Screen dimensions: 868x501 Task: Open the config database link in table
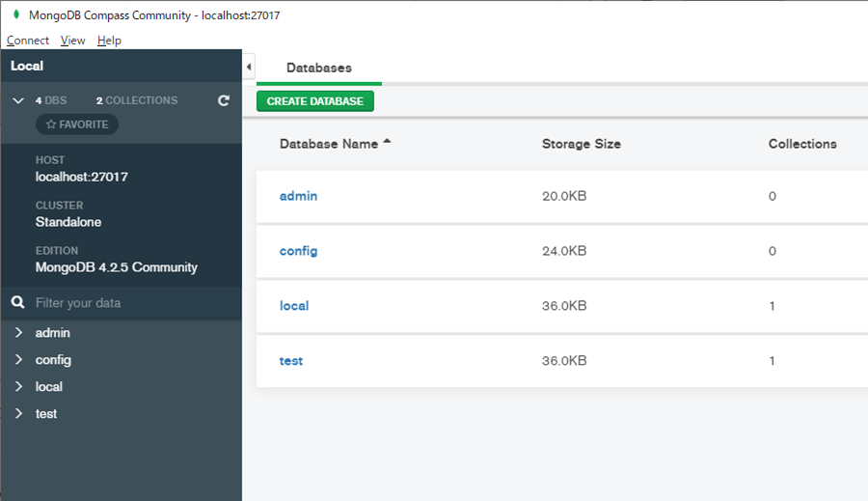[x=298, y=251]
